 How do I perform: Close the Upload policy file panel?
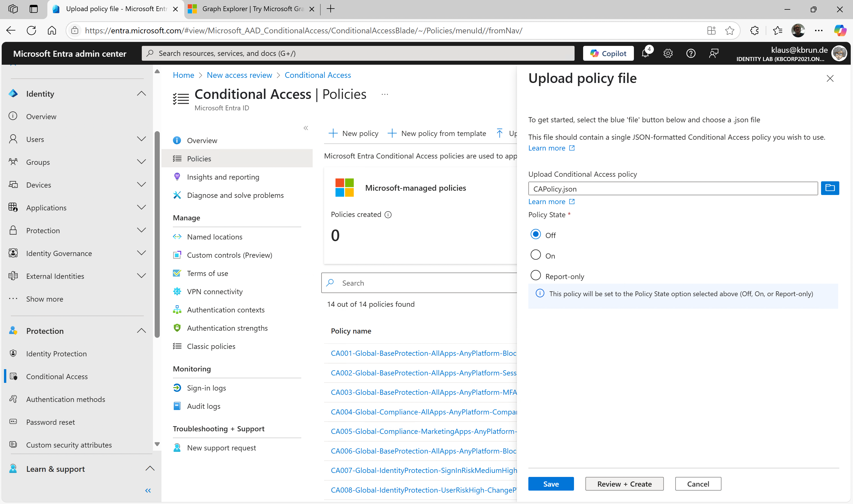click(x=830, y=78)
